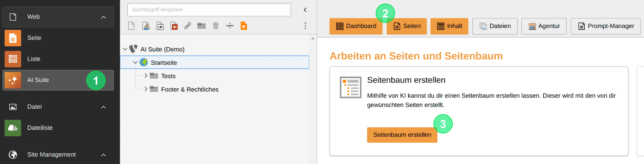The height and width of the screenshot is (164, 644).
Task: Open the three-dot tree options menu
Action: coord(305,26)
